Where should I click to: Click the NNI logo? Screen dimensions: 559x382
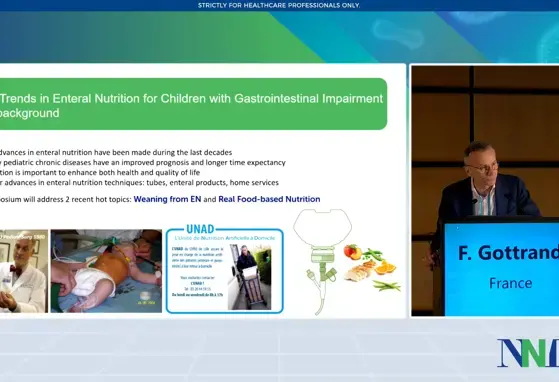click(528, 353)
